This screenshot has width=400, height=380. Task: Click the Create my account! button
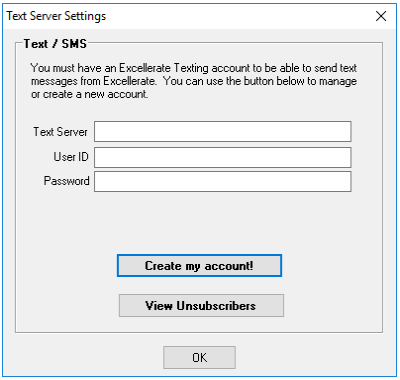tap(199, 266)
